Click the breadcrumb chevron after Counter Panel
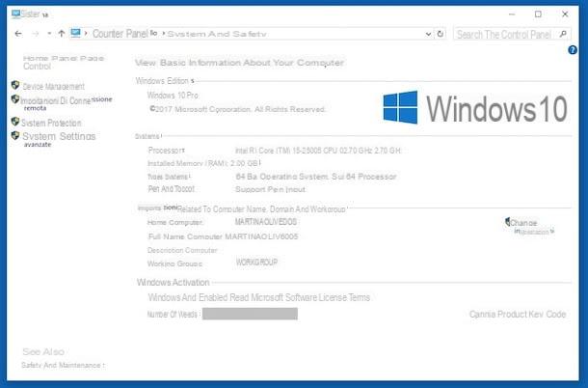Screen dimensions: 588x388 [x=164, y=34]
